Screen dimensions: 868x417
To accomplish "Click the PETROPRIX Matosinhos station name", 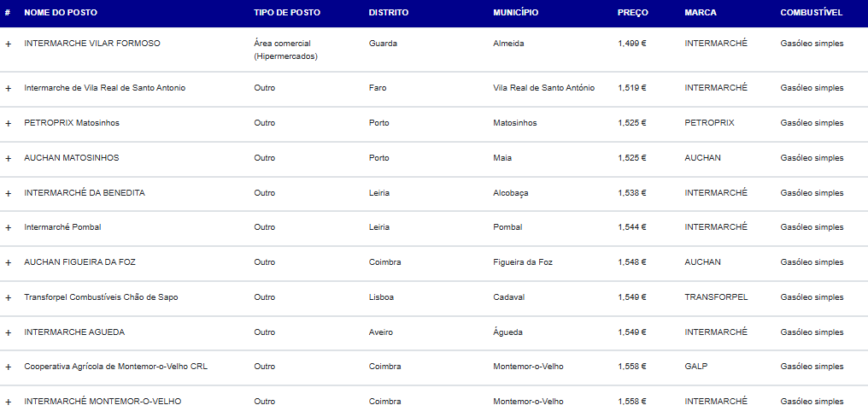I will 72,123.
